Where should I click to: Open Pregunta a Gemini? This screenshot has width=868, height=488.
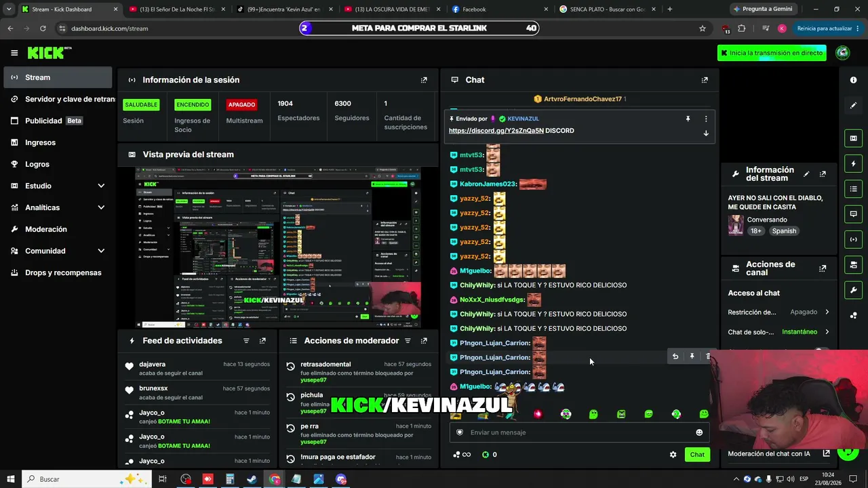click(x=763, y=9)
